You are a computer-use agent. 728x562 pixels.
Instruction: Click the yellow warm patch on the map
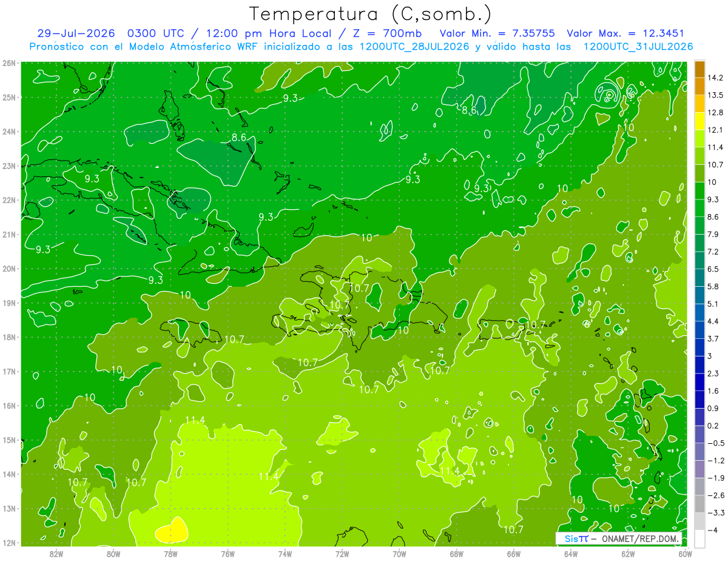[x=172, y=532]
